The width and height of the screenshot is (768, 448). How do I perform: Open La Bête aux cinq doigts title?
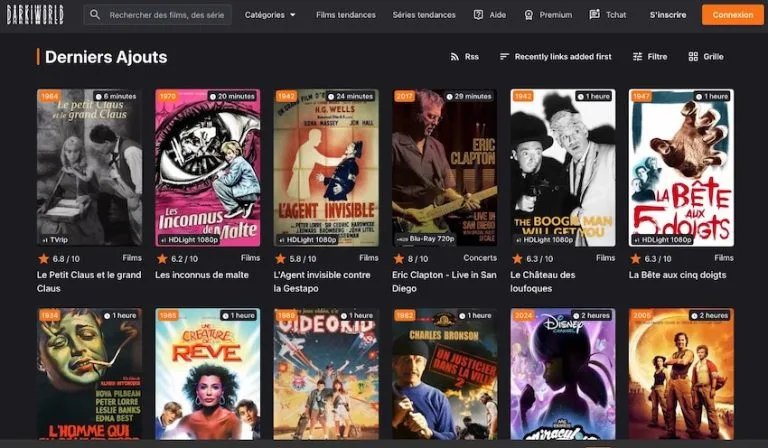tap(679, 275)
